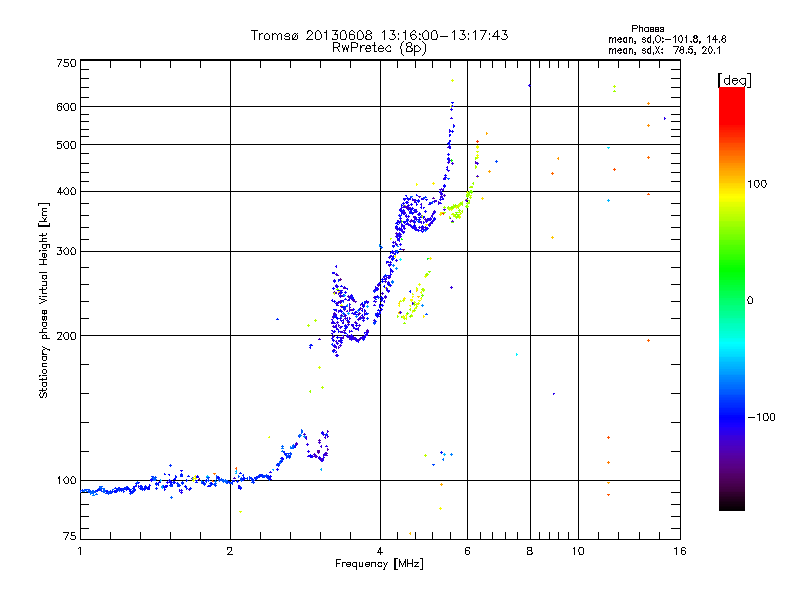Click the y-axis tick label '500'

point(66,145)
